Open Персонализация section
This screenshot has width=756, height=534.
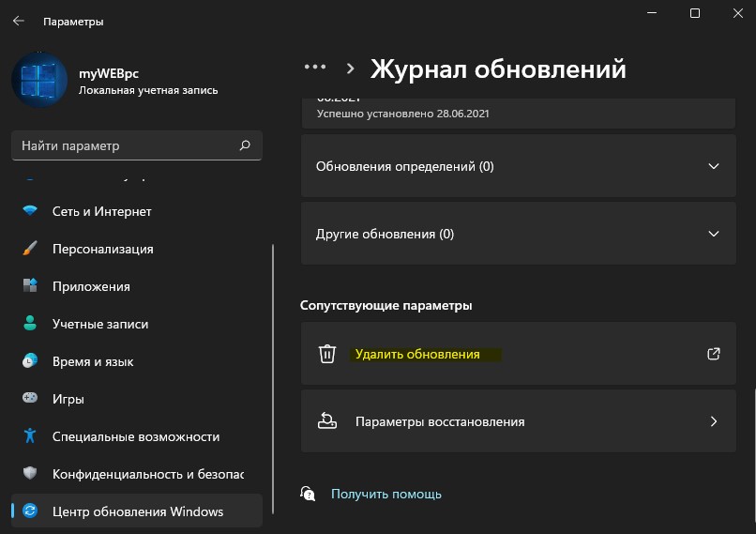tap(136, 249)
